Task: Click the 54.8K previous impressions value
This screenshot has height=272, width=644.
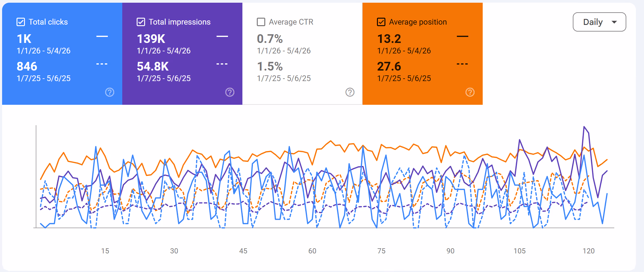Action: point(153,66)
